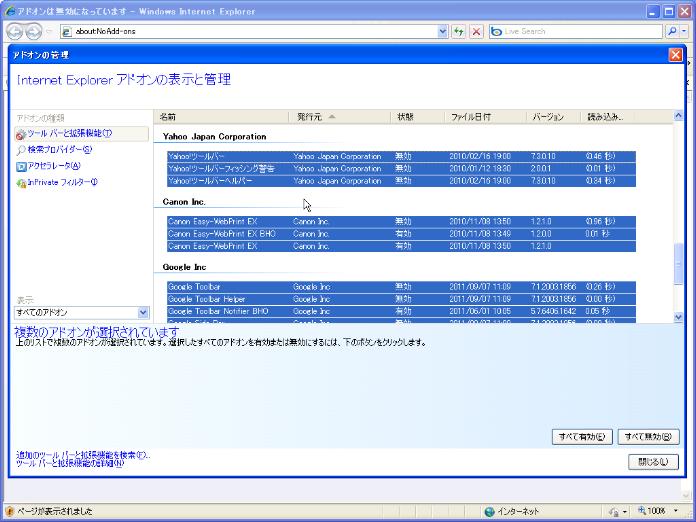696x522 pixels.
Task: Click the InPrivate filter icon
Action: coord(21,183)
